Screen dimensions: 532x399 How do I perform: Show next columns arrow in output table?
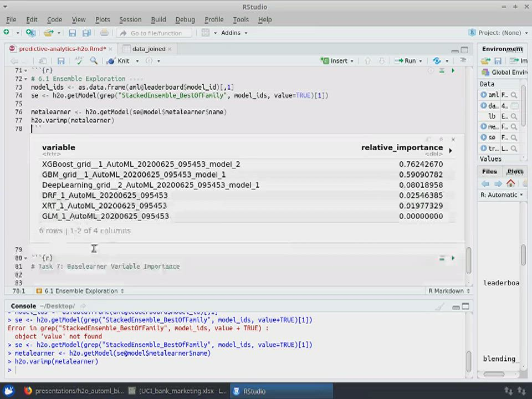coord(450,150)
